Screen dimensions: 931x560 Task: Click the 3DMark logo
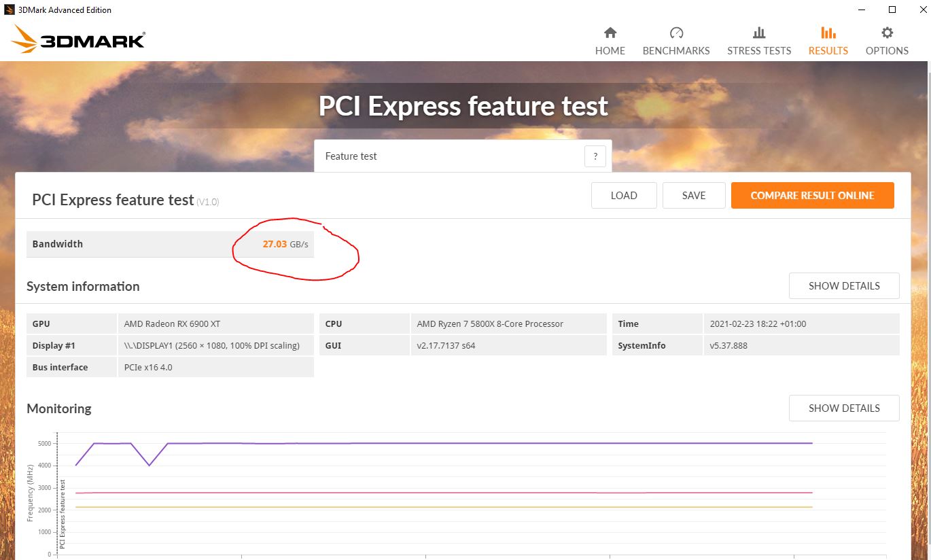tap(78, 39)
